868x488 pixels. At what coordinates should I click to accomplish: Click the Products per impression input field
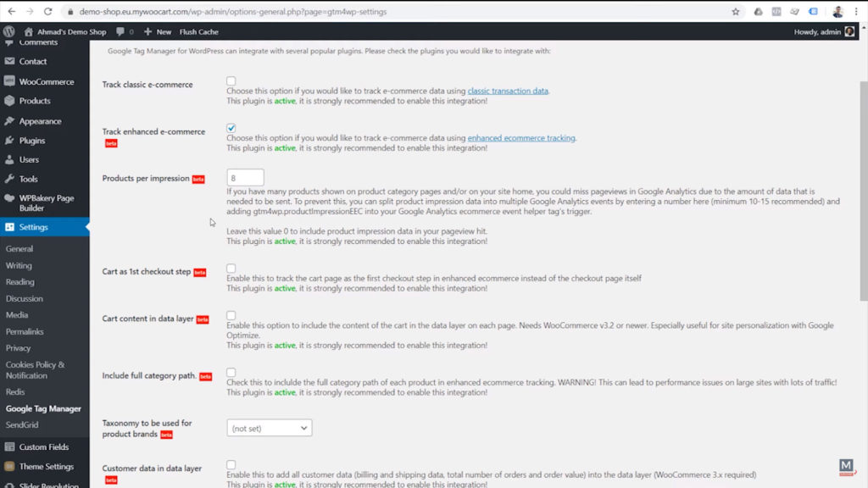coord(245,177)
